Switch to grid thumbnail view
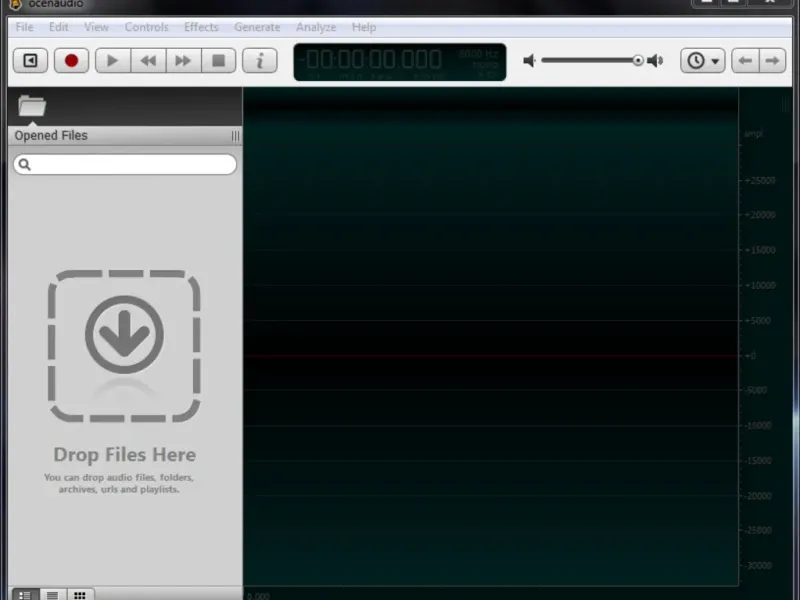The width and height of the screenshot is (800, 600). point(80,595)
